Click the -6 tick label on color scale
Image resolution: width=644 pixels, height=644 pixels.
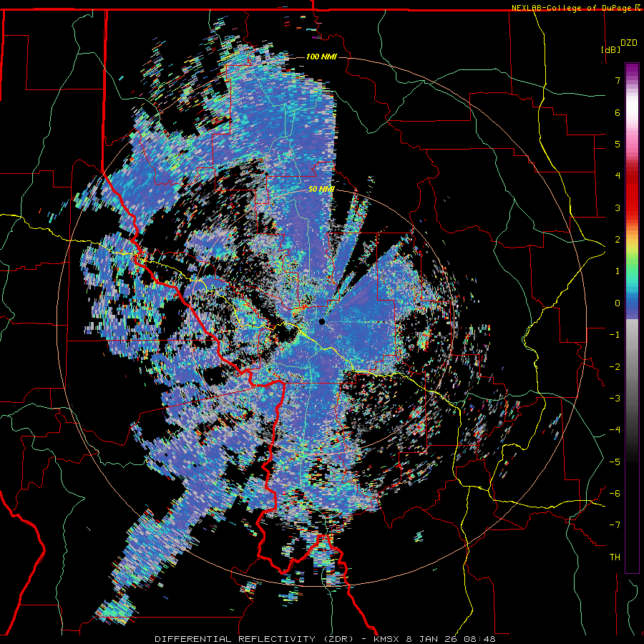click(x=615, y=494)
